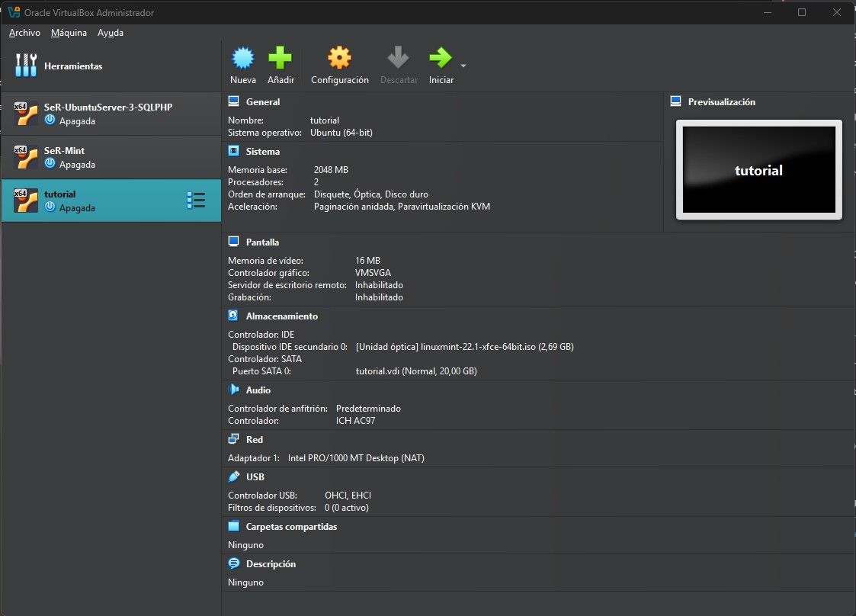This screenshot has height=616, width=856.
Task: Click the Disquete, Óptica, Disco duro value
Action: [371, 194]
